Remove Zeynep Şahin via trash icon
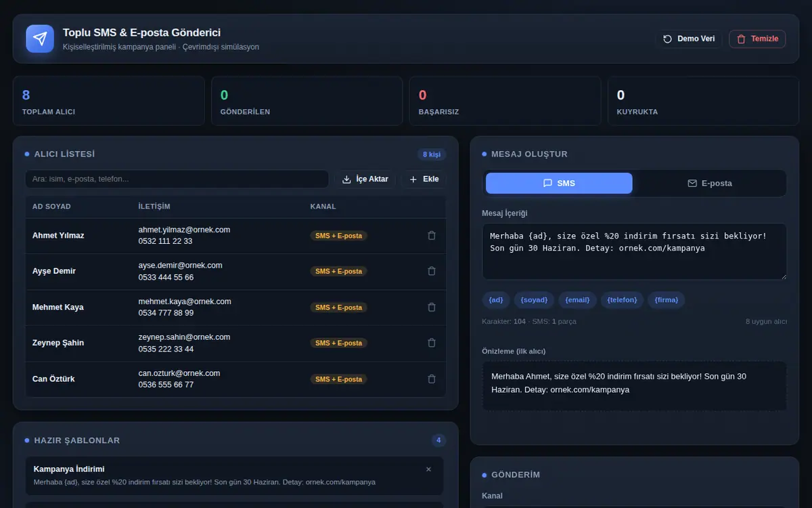The image size is (812, 508). 432,343
